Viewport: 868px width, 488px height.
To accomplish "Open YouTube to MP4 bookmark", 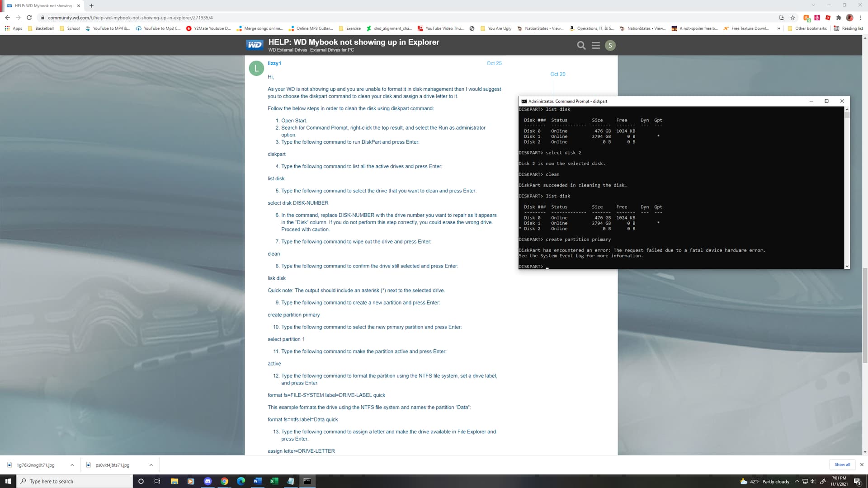I will pyautogui.click(x=108, y=28).
